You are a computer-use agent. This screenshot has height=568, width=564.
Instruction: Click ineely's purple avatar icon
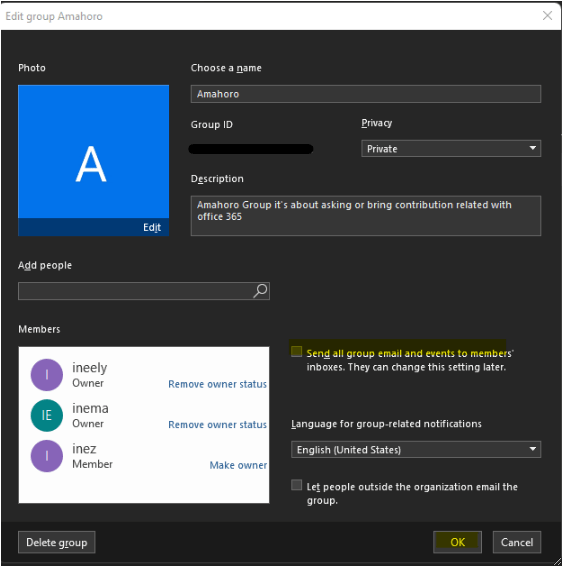pyautogui.click(x=47, y=375)
